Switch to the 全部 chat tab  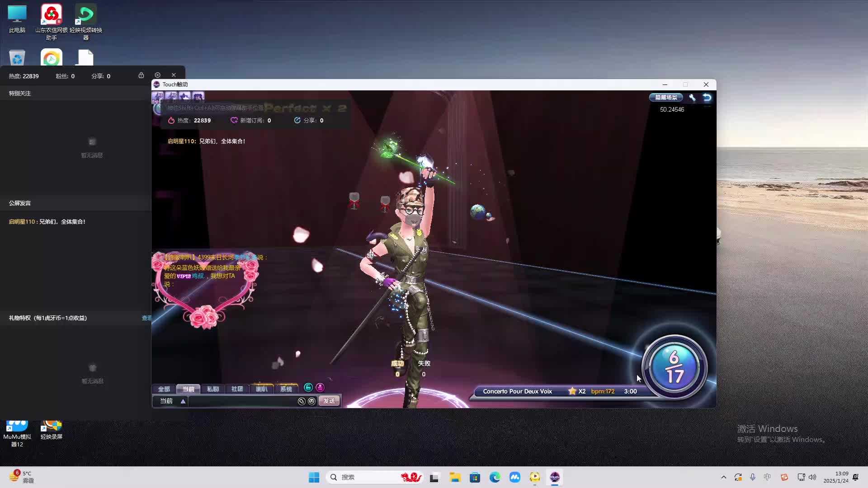pos(164,389)
